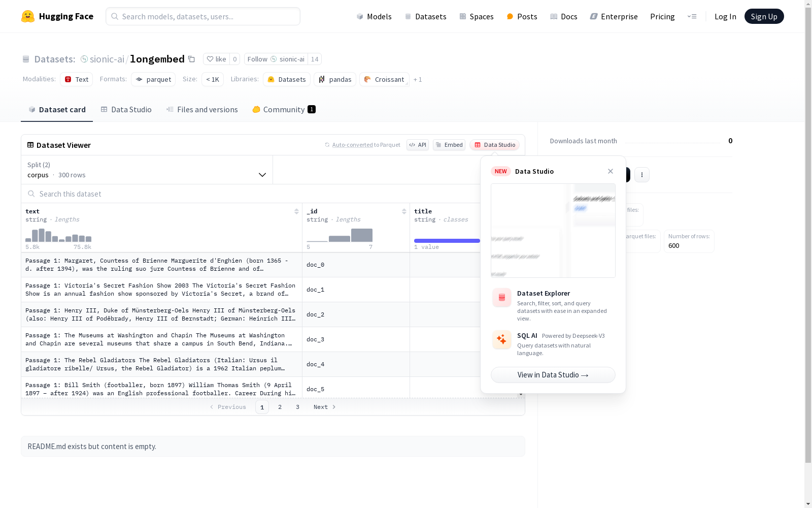812x508 pixels.
Task: Click View in Data Studio button
Action: pos(553,375)
